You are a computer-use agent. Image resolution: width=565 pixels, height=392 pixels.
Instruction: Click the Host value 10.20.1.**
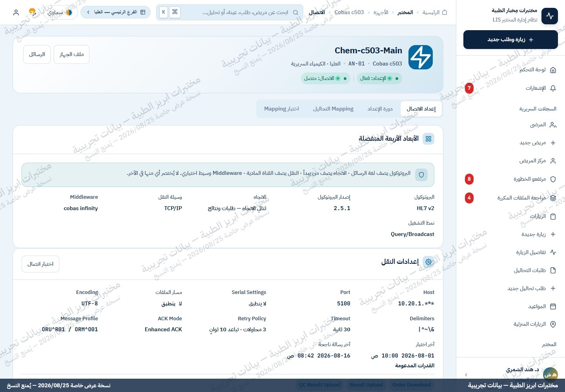(x=416, y=304)
